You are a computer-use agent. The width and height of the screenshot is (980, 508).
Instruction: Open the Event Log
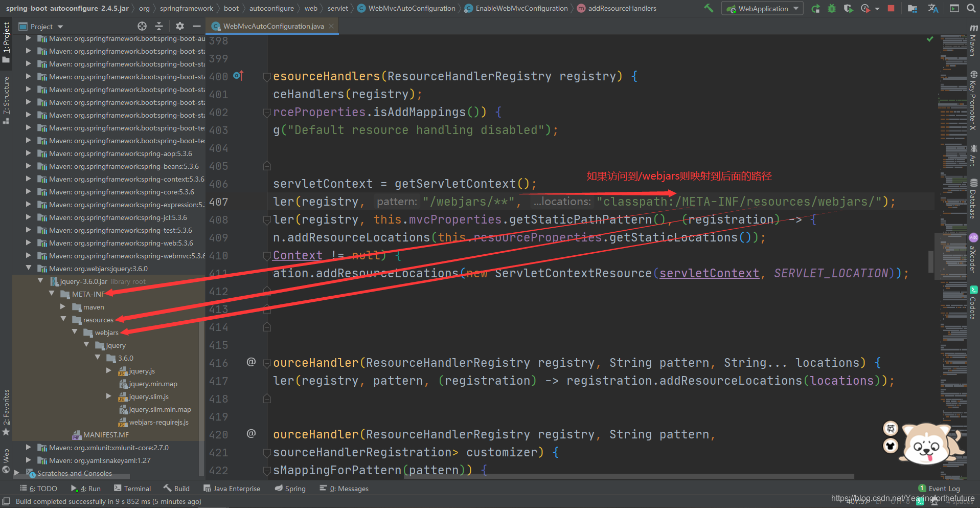tap(939, 489)
